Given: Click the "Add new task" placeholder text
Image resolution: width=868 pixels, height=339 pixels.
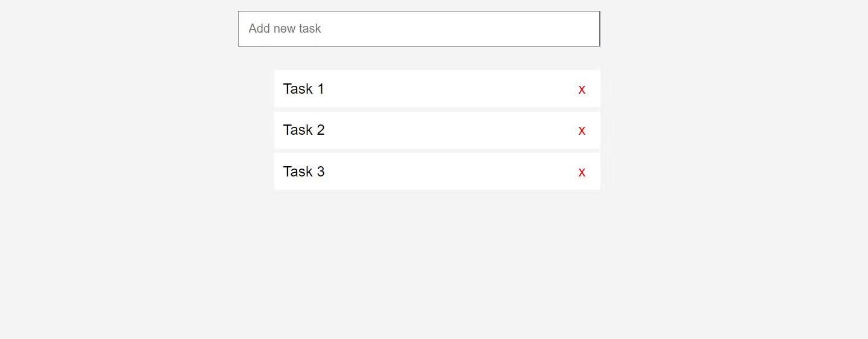Looking at the screenshot, I should (x=285, y=28).
